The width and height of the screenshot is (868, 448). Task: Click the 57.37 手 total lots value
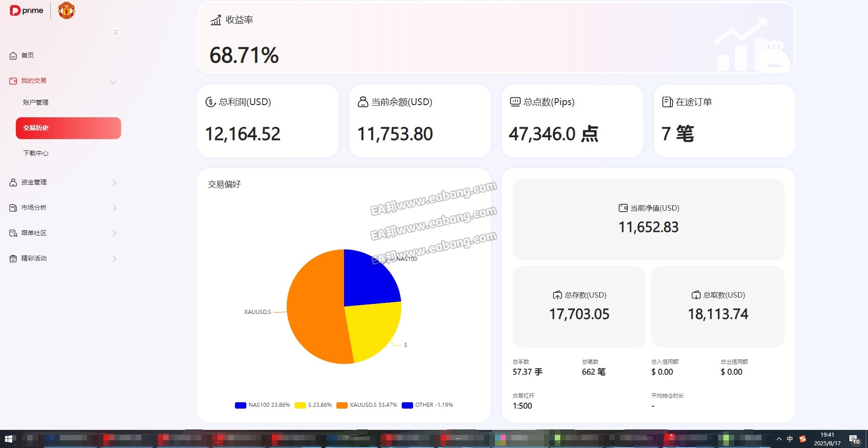[x=528, y=372]
